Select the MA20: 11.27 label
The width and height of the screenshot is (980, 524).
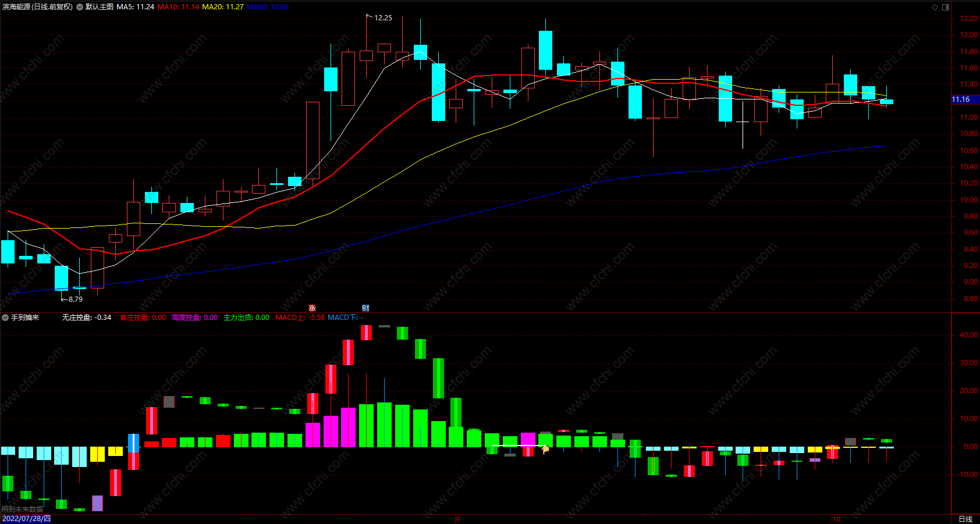tap(223, 7)
